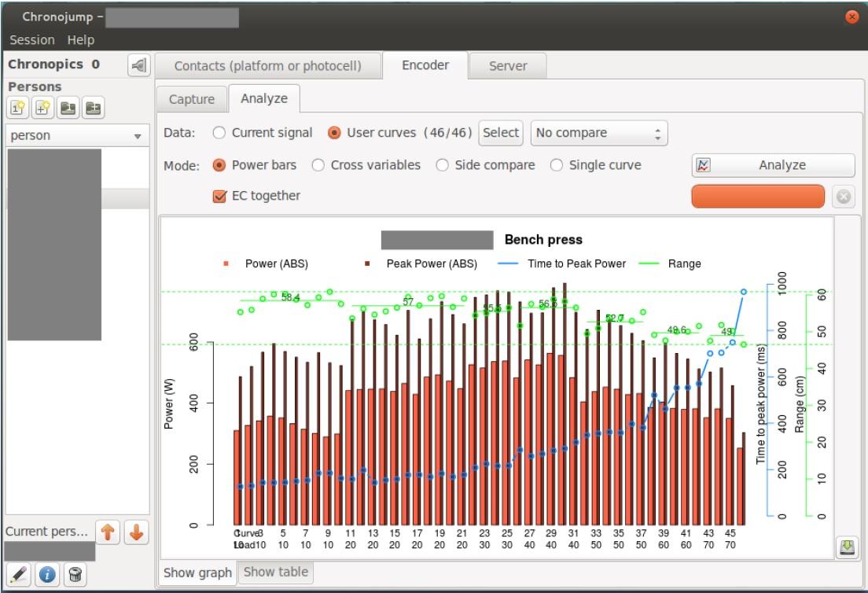Switch to the Capture tab
The image size is (868, 593).
pos(192,99)
